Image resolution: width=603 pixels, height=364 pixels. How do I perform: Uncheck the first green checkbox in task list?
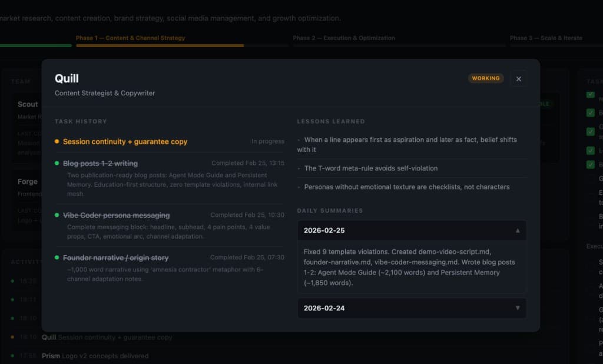pos(590,95)
